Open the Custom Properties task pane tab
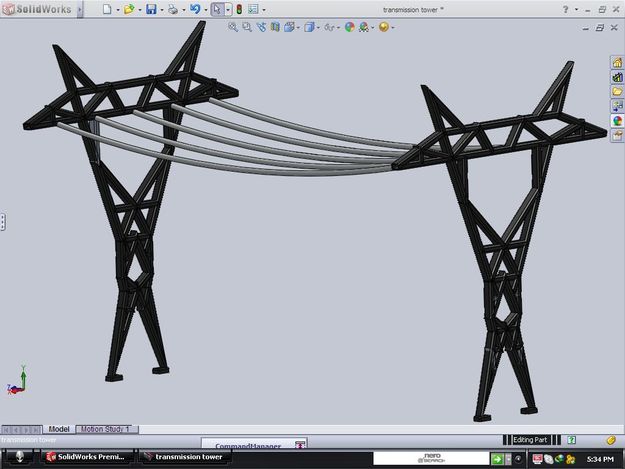This screenshot has height=469, width=625. click(x=617, y=135)
